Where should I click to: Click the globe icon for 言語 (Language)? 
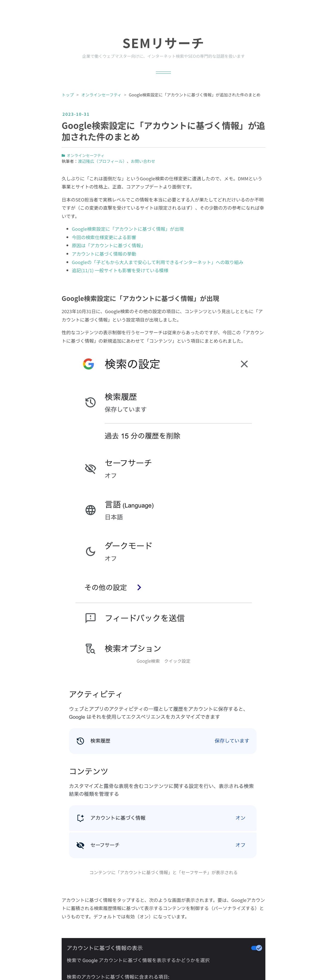coord(90,510)
